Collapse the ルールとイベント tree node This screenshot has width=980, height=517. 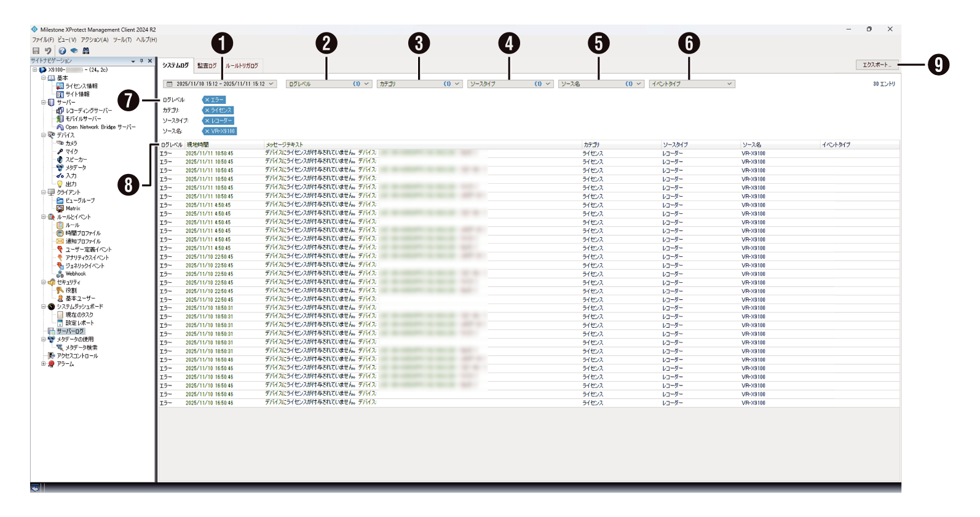tap(44, 217)
